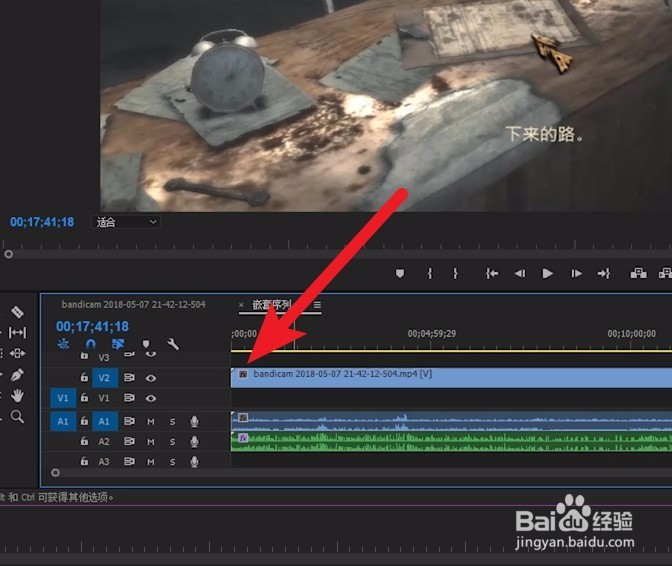This screenshot has width=672, height=566.
Task: Switch to bandicam 2018-05-07 sequence tab
Action: 133,305
